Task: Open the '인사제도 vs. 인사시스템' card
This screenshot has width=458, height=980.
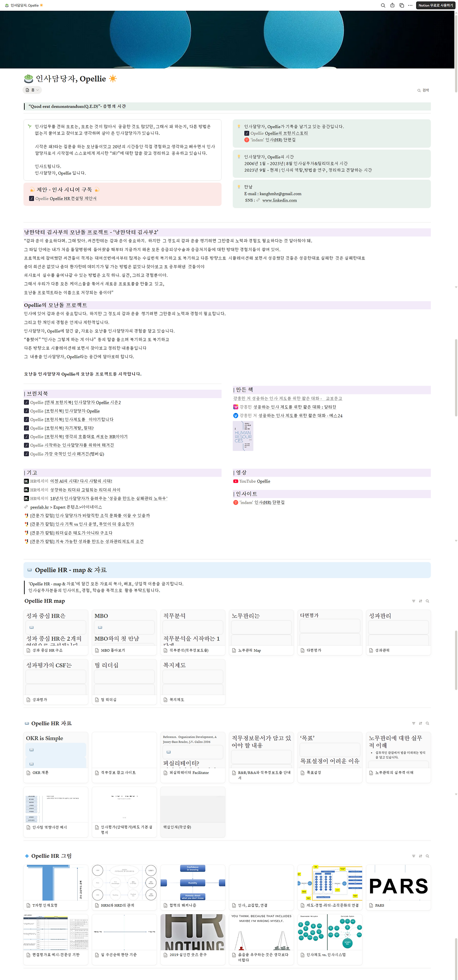Action: pos(330,939)
